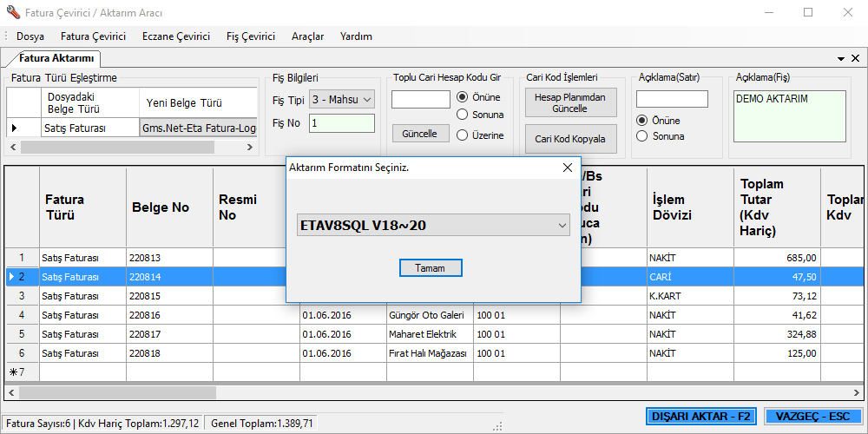This screenshot has height=434, width=868.
Task: Select the Önüne radio under Toplu Cari Hesap
Action: (x=463, y=97)
